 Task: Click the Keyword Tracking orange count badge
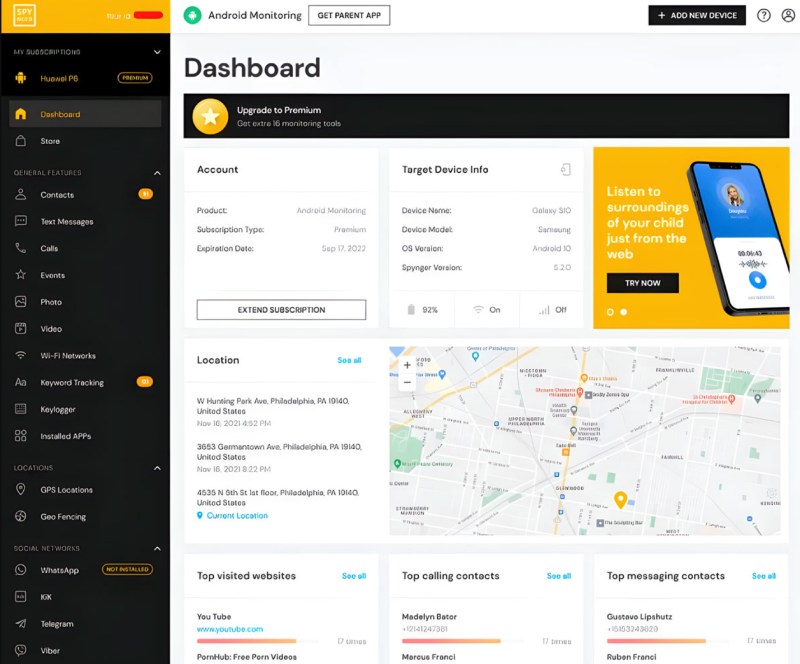point(145,382)
